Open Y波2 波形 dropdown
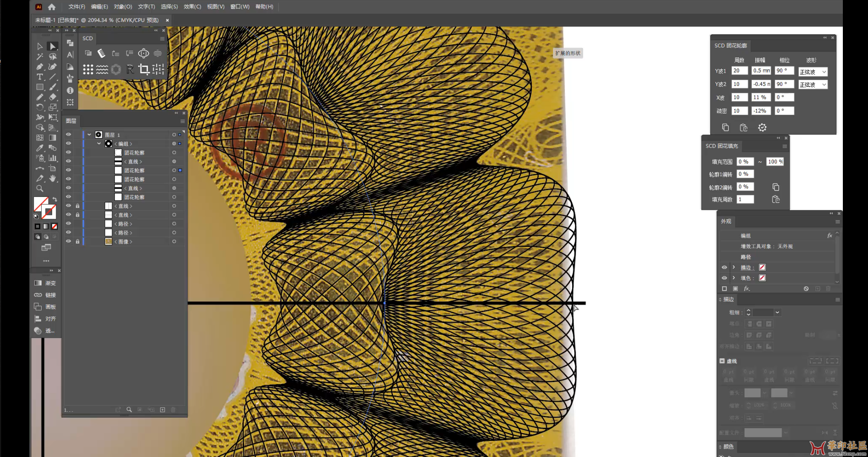 tap(813, 85)
